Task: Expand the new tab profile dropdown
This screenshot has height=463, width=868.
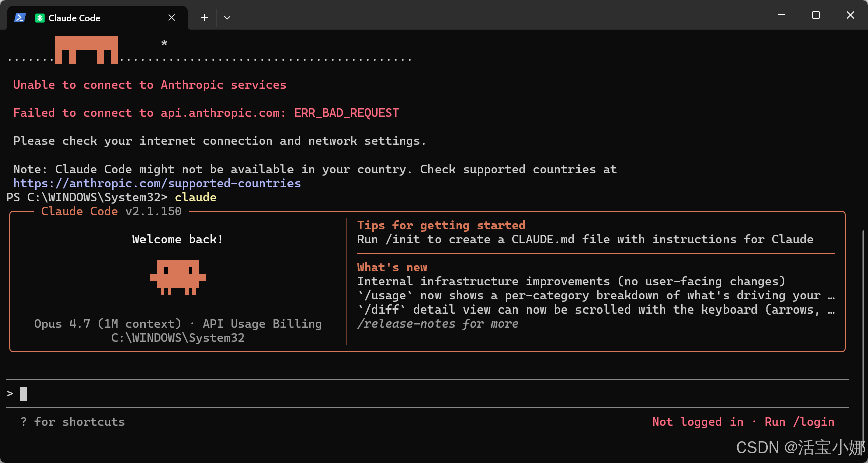Action: tap(227, 18)
